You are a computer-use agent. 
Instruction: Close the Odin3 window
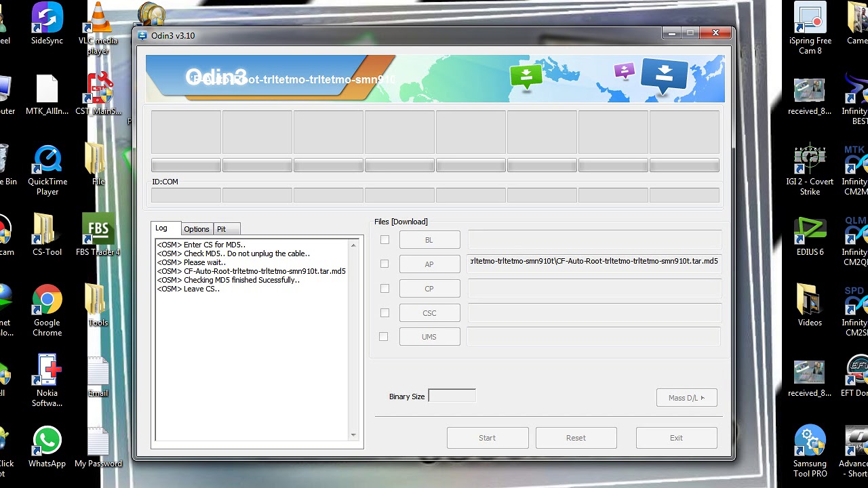[x=715, y=33]
